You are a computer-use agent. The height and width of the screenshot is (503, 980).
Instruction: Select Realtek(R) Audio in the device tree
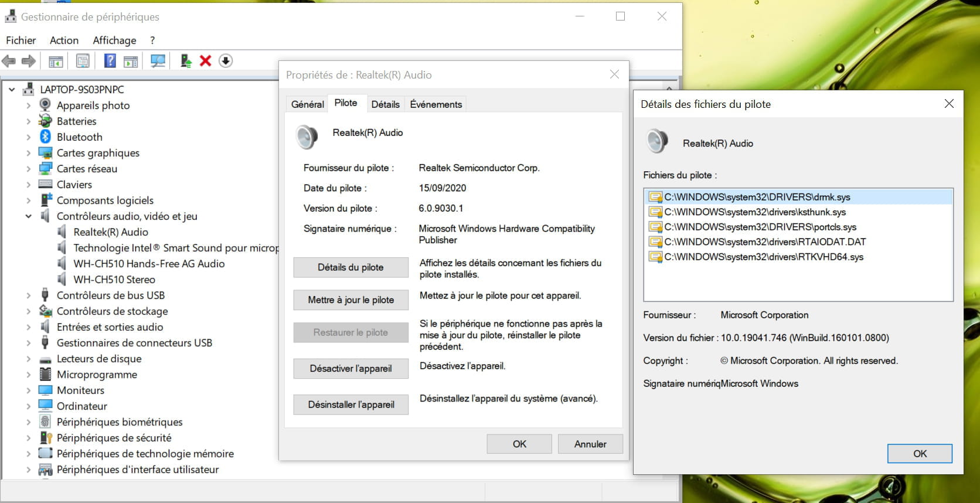(111, 232)
